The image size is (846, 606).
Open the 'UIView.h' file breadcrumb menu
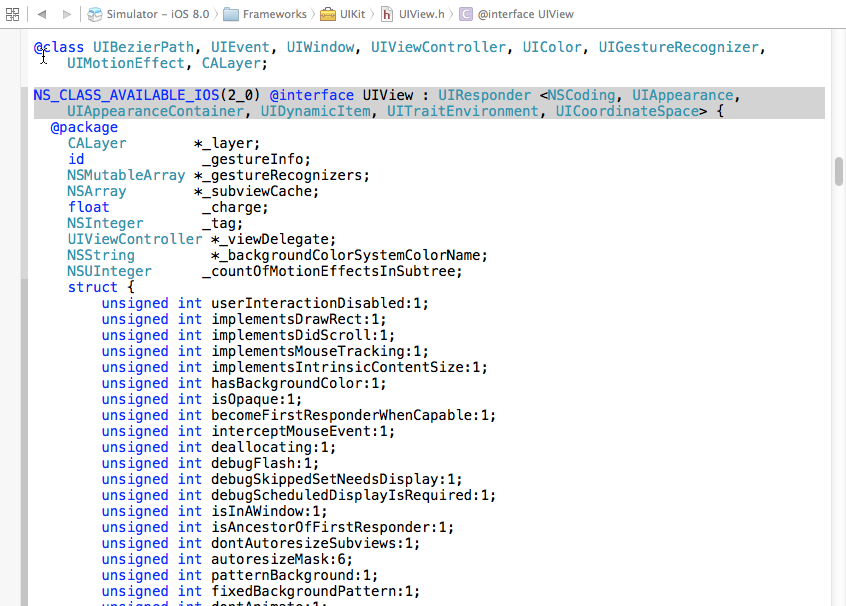click(x=421, y=14)
